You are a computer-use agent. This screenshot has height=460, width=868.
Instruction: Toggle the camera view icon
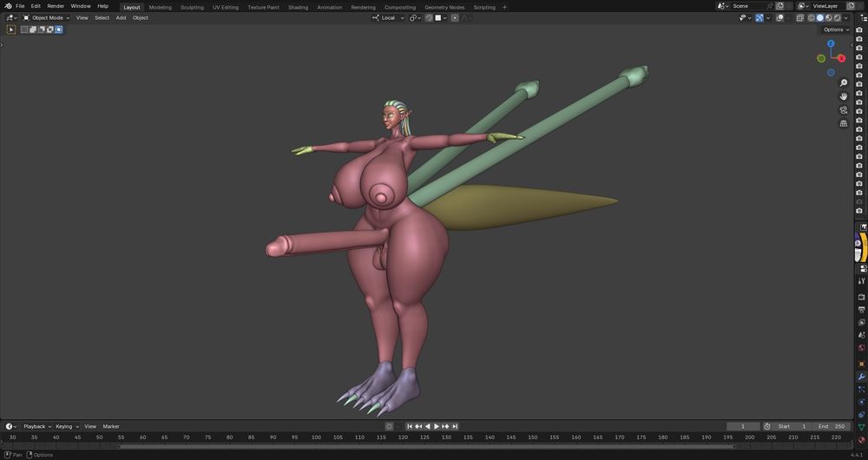click(x=843, y=109)
